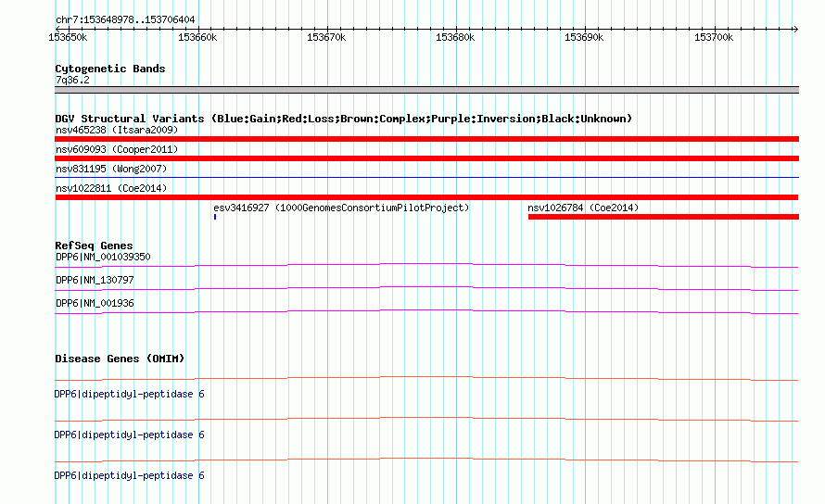The height and width of the screenshot is (504, 825).
Task: Click the magenta transcript line below DPP6|NM_130797
Action: [x=426, y=288]
